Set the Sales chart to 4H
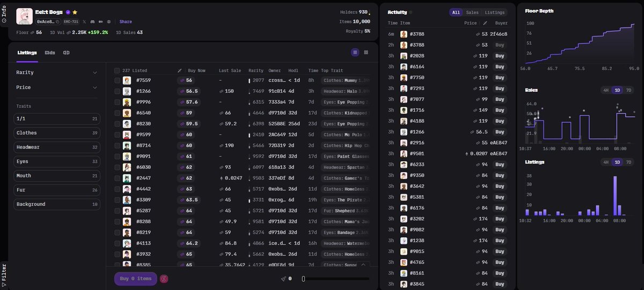Screen dimensions: 644x290 coord(606,90)
